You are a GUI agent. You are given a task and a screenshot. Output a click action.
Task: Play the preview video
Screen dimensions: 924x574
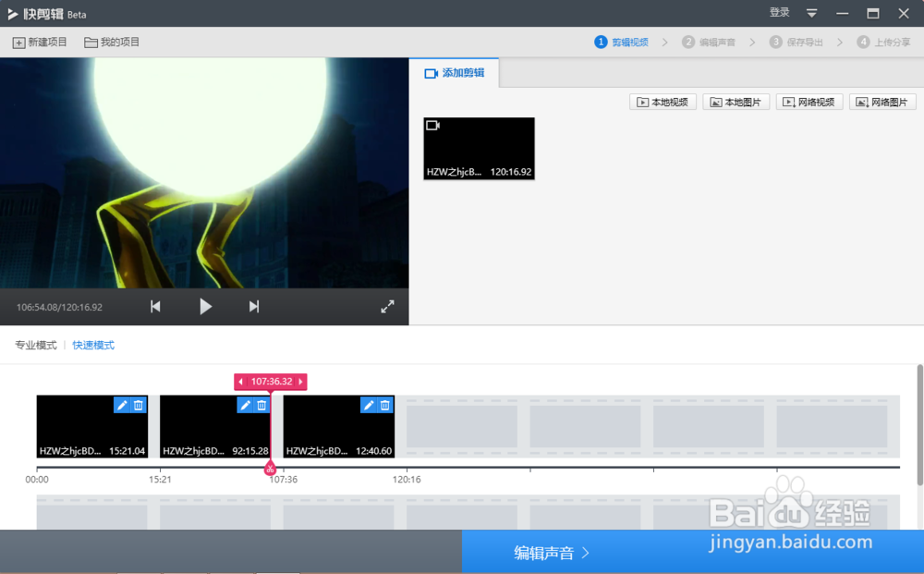tap(205, 307)
